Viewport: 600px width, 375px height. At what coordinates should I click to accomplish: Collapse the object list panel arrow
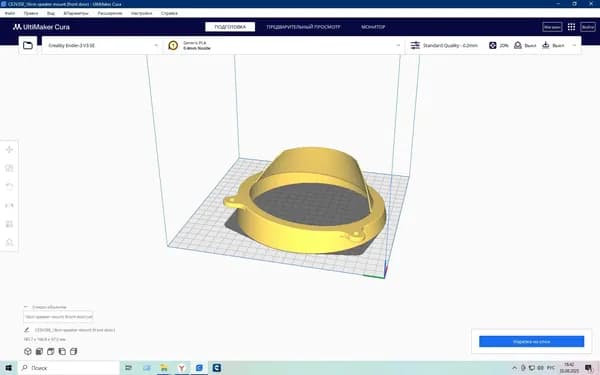26,307
